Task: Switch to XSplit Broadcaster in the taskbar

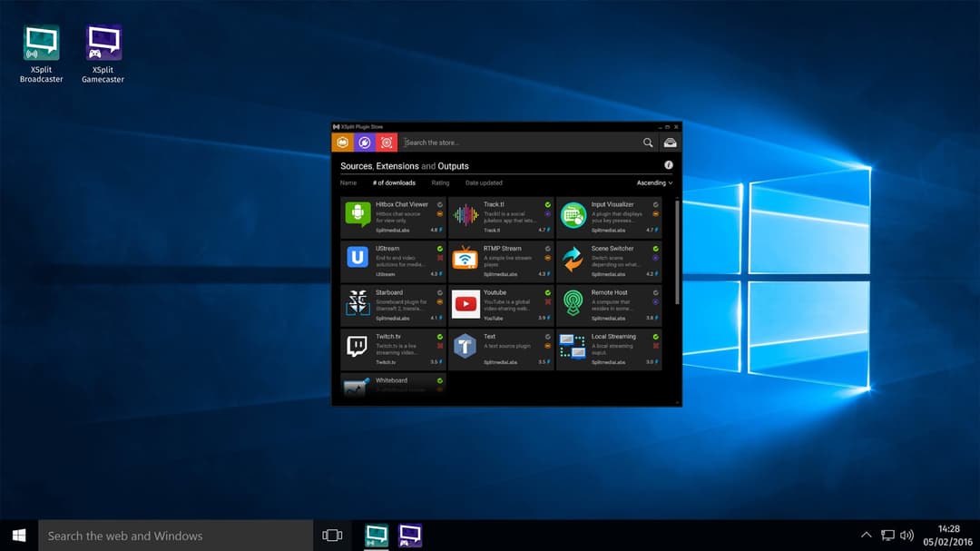Action: tap(377, 536)
